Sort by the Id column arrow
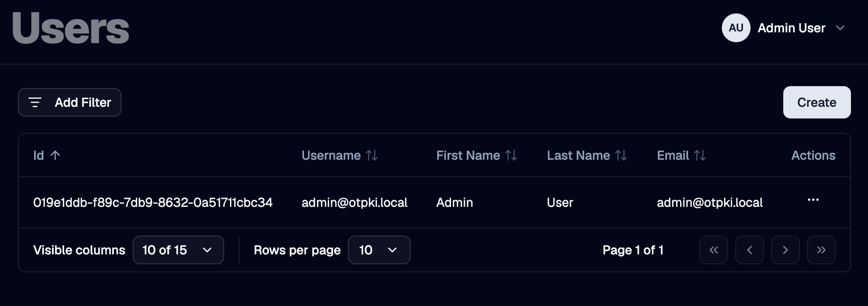This screenshot has width=868, height=306. (x=55, y=155)
